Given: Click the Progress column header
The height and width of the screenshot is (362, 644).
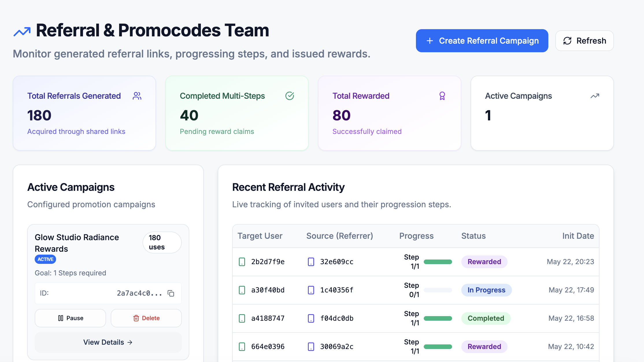Looking at the screenshot, I should (x=416, y=236).
